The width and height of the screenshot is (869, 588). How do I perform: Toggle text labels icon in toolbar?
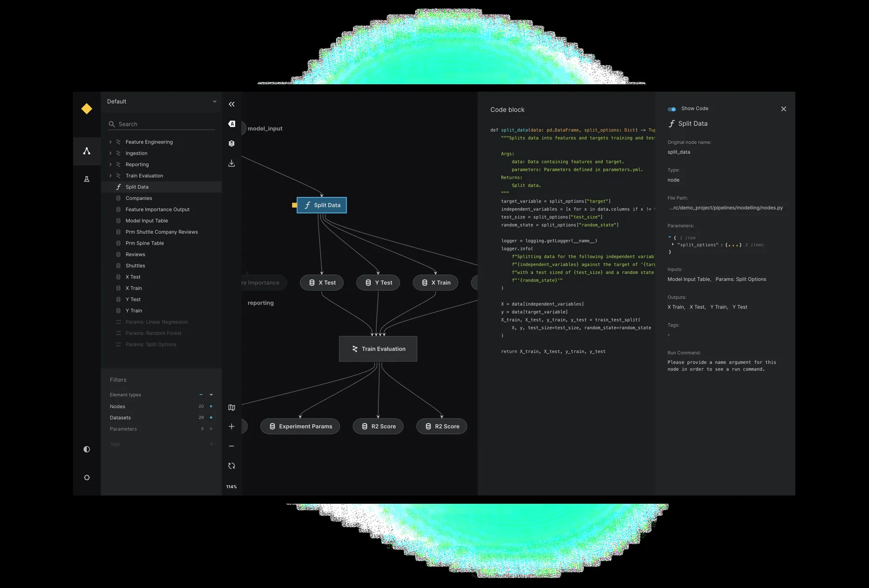(232, 124)
